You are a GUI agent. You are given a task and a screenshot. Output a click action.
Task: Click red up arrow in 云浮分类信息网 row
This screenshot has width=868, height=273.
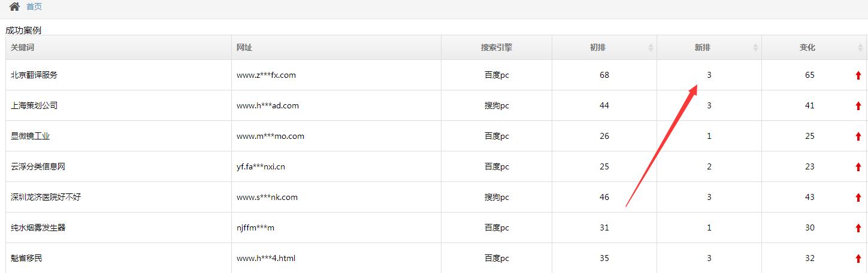tap(858, 167)
